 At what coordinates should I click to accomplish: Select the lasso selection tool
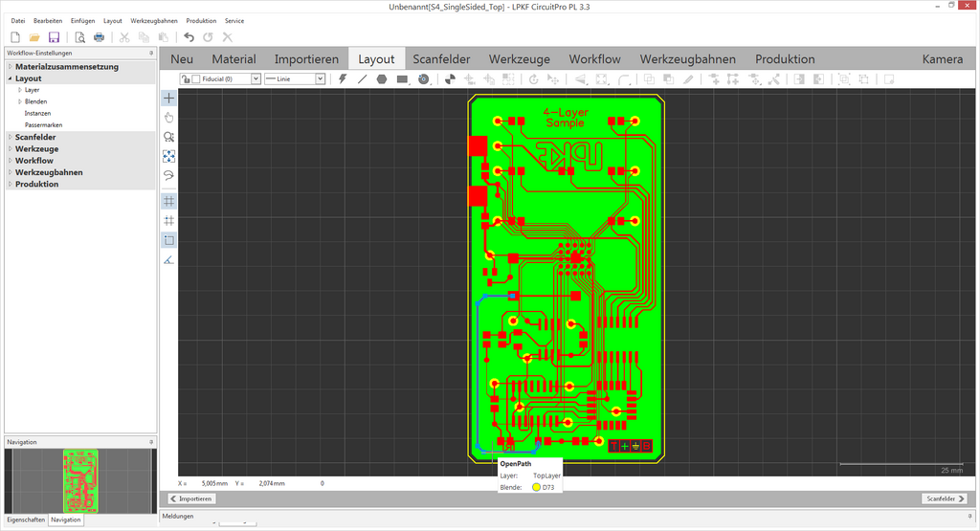point(169,175)
